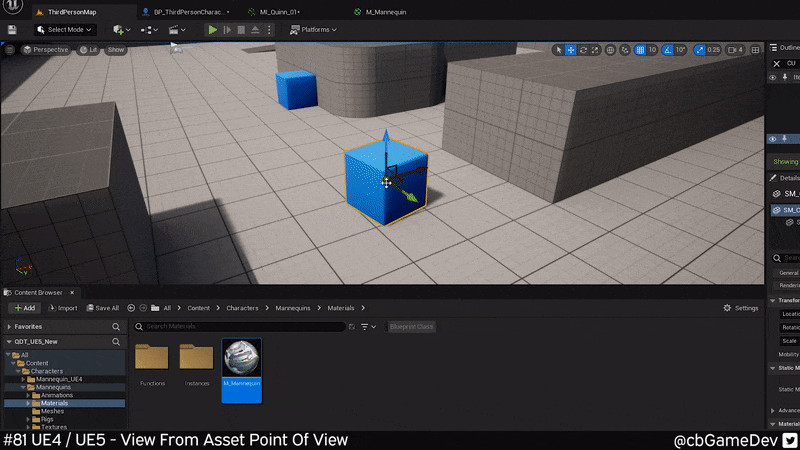800x450 pixels.
Task: Open the play mode options menu
Action: pyautogui.click(x=269, y=30)
